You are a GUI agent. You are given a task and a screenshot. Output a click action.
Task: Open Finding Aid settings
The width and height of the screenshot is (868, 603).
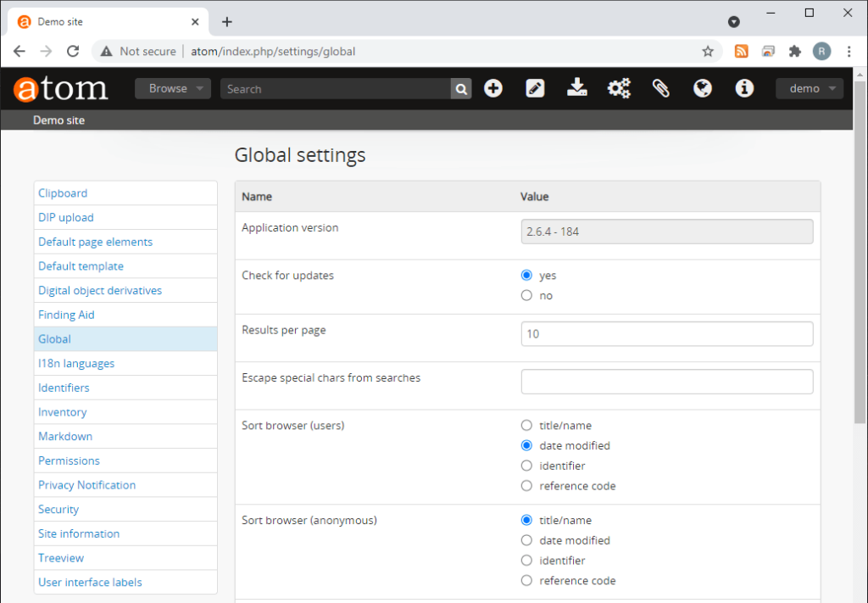[125, 315]
